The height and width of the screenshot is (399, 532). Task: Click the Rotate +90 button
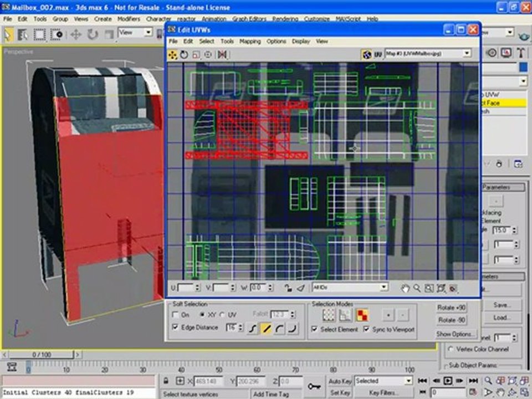coord(451,308)
